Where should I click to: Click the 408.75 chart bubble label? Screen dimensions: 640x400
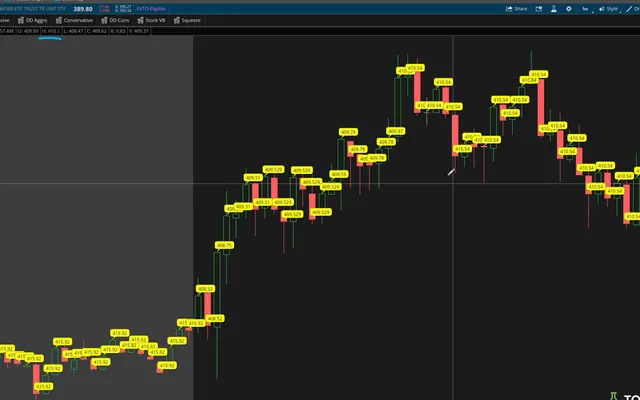(224, 245)
